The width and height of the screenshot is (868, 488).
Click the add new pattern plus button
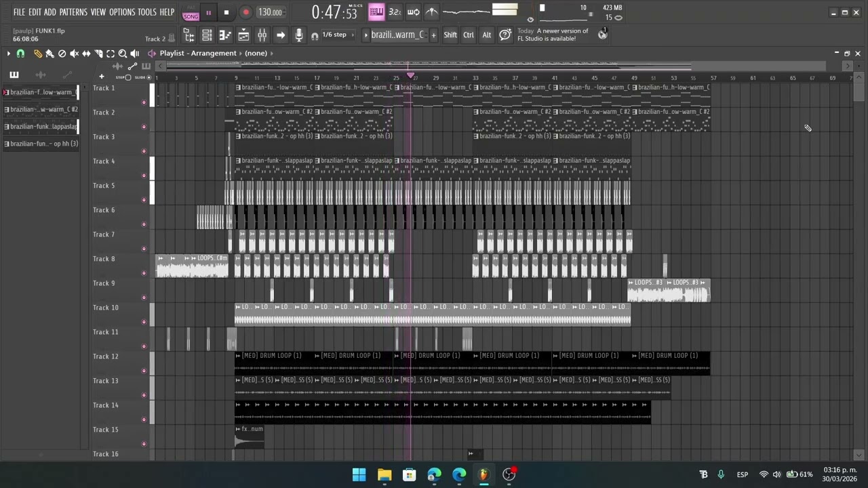pos(433,35)
